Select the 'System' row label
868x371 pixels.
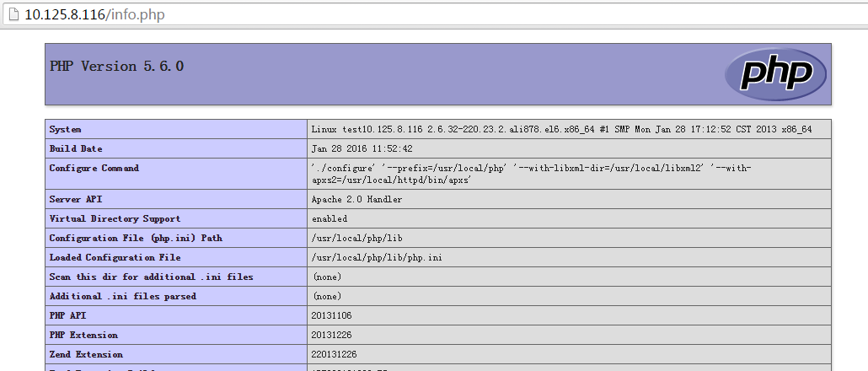click(66, 130)
